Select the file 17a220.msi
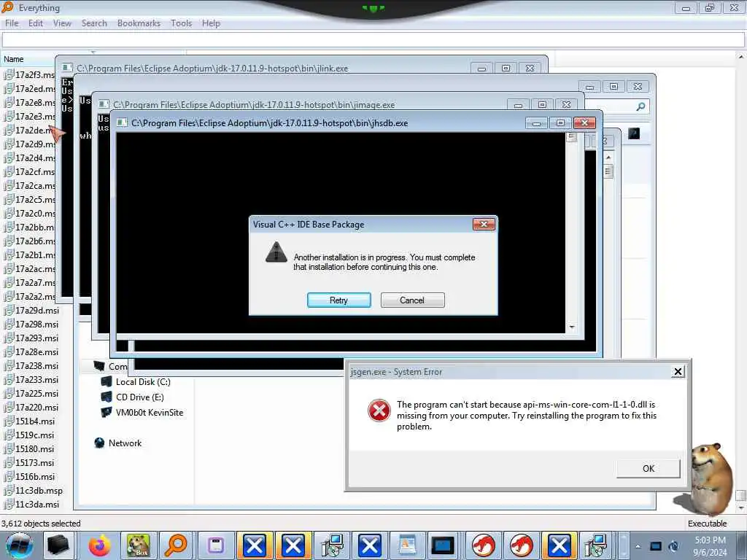 pos(36,407)
